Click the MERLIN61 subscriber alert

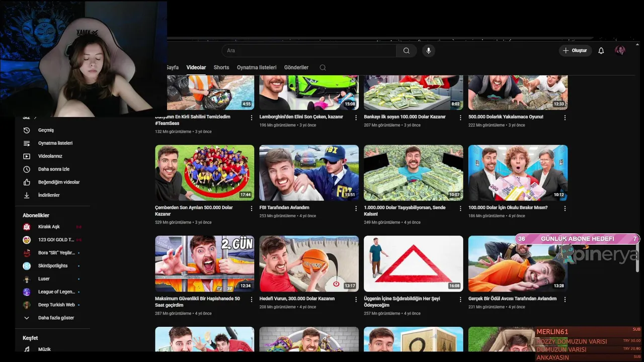[x=552, y=332]
